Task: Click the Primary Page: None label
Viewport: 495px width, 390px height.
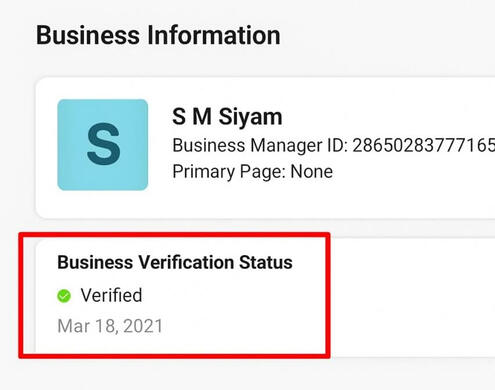Action: 253,172
